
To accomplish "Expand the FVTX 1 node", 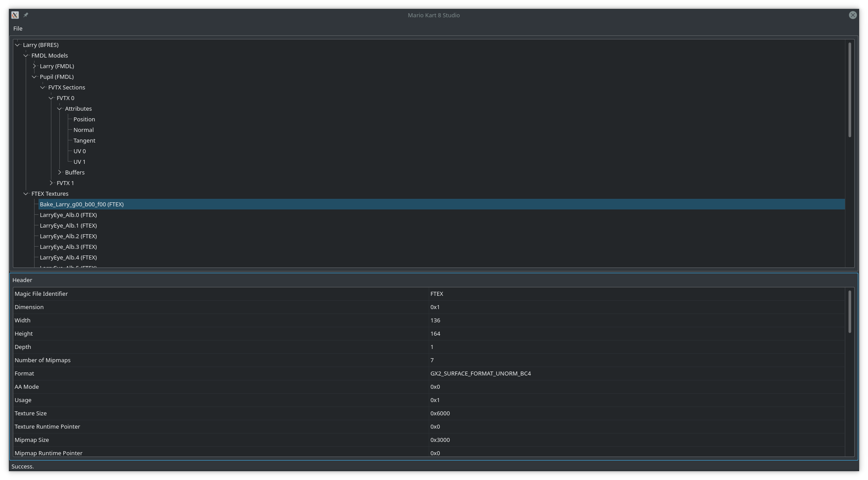I will (x=51, y=183).
